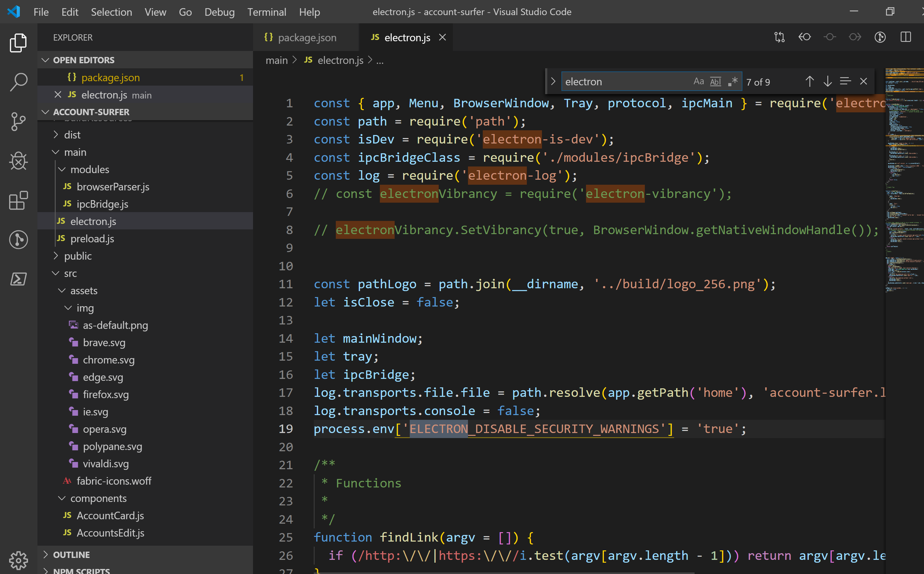
Task: Switch to the package.json tab
Action: click(x=307, y=37)
